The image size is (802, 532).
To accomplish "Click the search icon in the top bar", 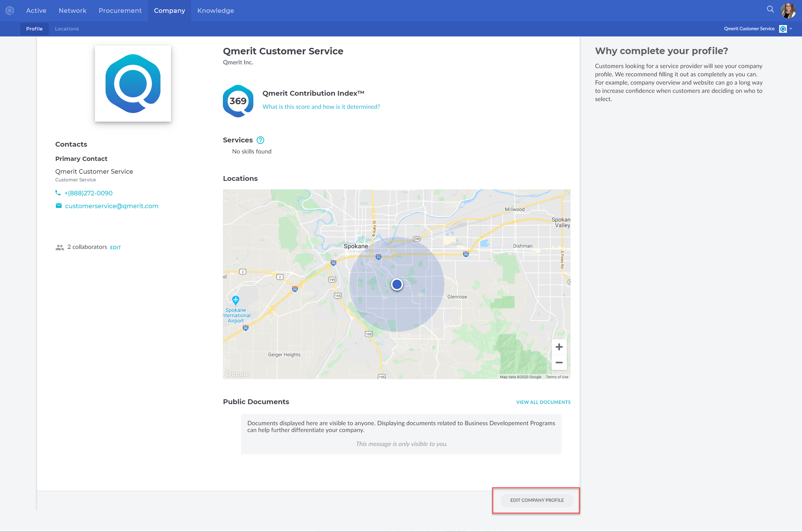I will point(770,9).
